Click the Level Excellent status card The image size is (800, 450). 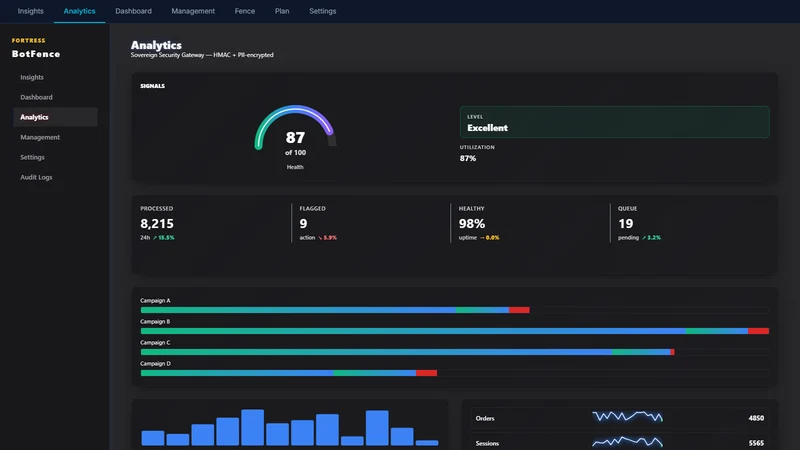[x=614, y=122]
